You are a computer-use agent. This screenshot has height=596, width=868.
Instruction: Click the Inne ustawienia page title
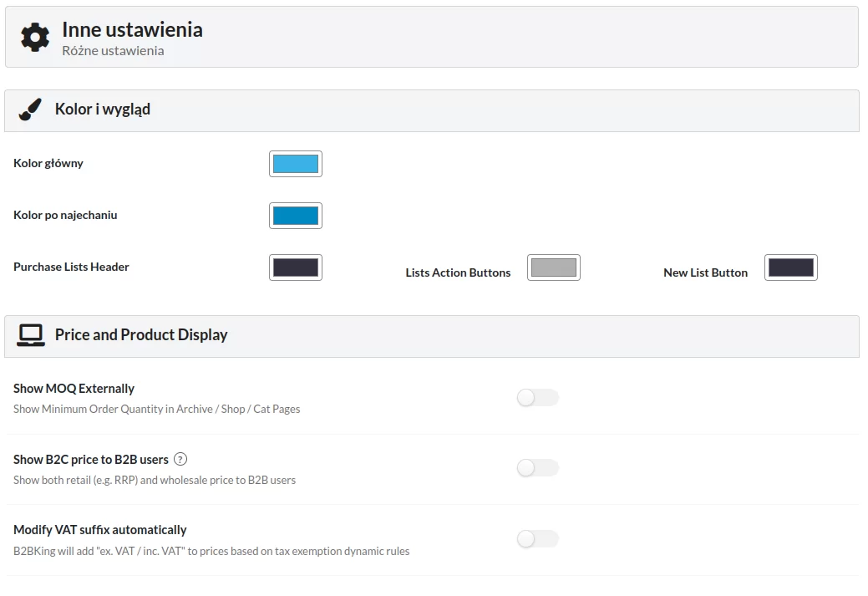[x=132, y=30]
